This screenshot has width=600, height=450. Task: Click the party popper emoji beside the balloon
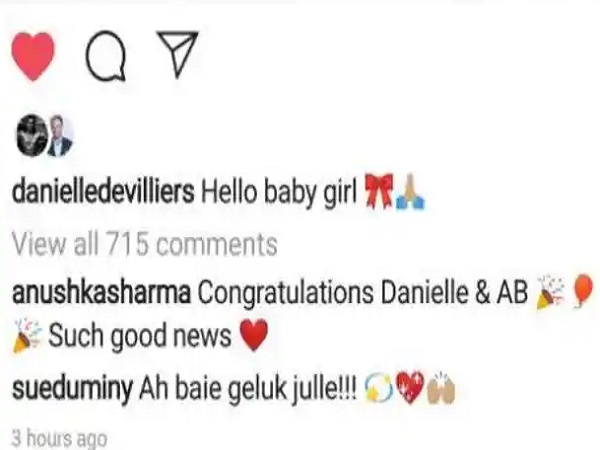click(551, 292)
